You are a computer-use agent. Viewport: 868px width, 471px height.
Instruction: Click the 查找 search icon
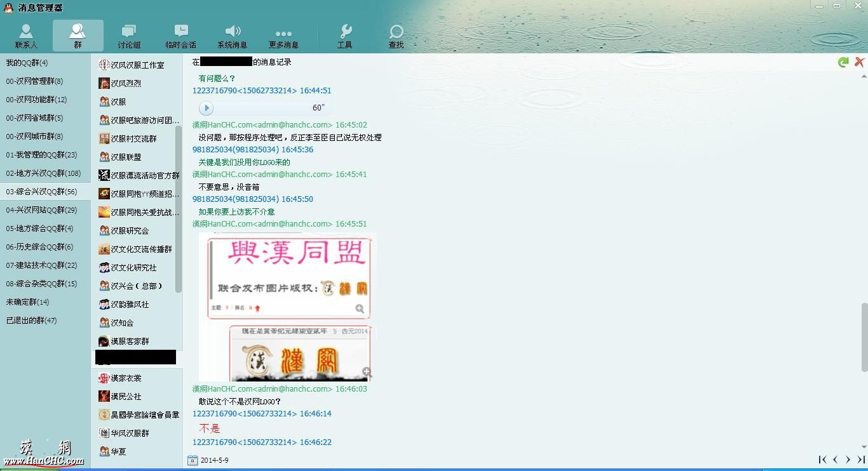tap(396, 36)
